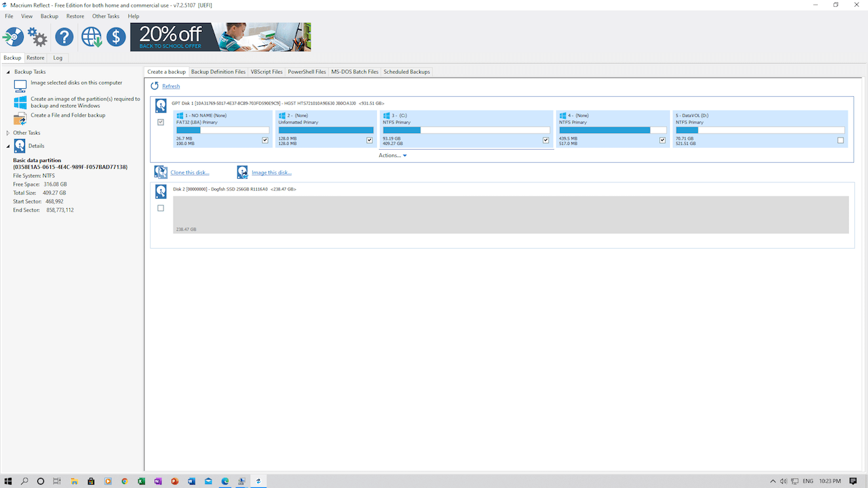Click the Image this disk link
The width and height of the screenshot is (868, 488).
coord(271,173)
